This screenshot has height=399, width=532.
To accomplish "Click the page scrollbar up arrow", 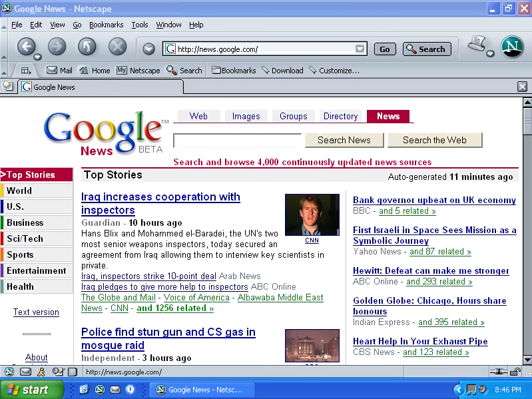I will (527, 102).
